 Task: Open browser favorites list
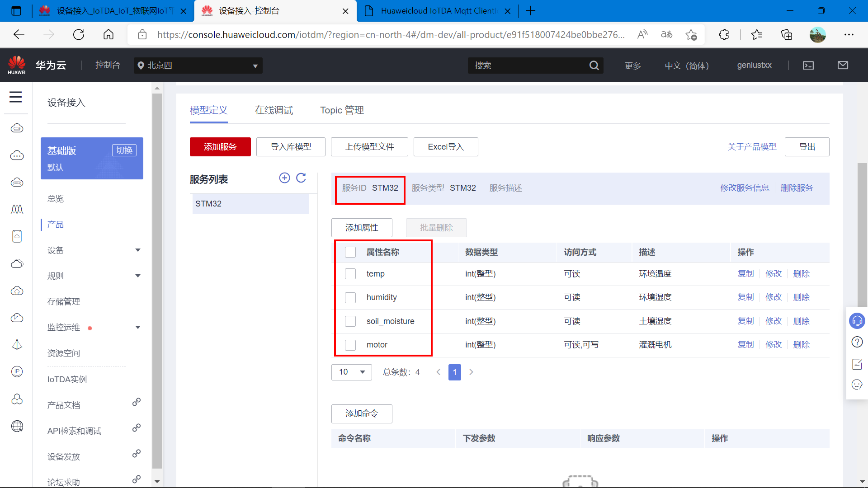click(x=757, y=35)
